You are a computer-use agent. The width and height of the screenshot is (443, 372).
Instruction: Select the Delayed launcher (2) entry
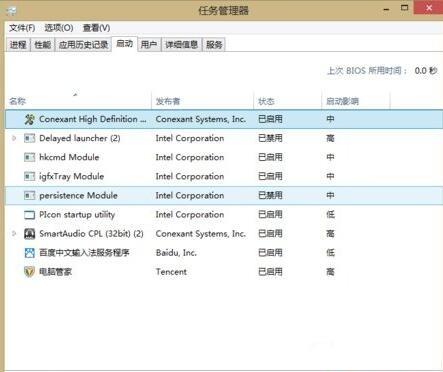click(80, 138)
